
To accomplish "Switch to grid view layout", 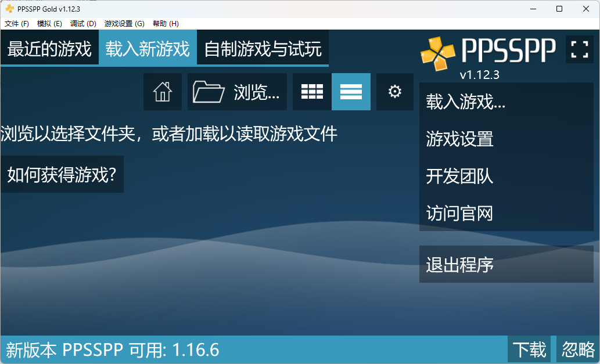I will click(x=312, y=92).
